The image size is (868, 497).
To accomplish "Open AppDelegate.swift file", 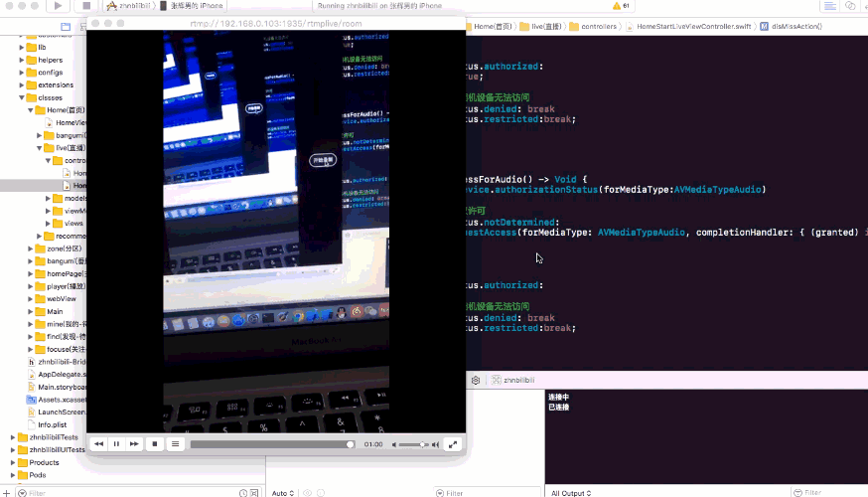I will click(x=57, y=374).
